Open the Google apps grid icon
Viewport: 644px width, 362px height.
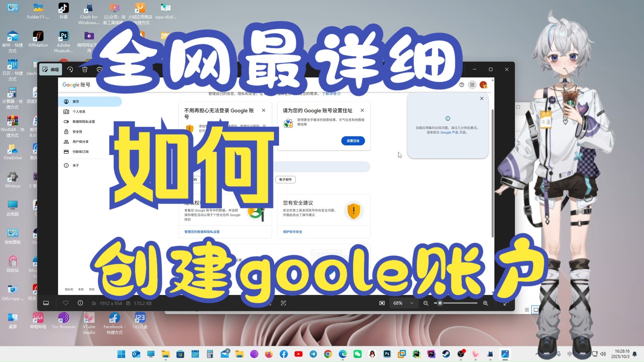[x=472, y=85]
